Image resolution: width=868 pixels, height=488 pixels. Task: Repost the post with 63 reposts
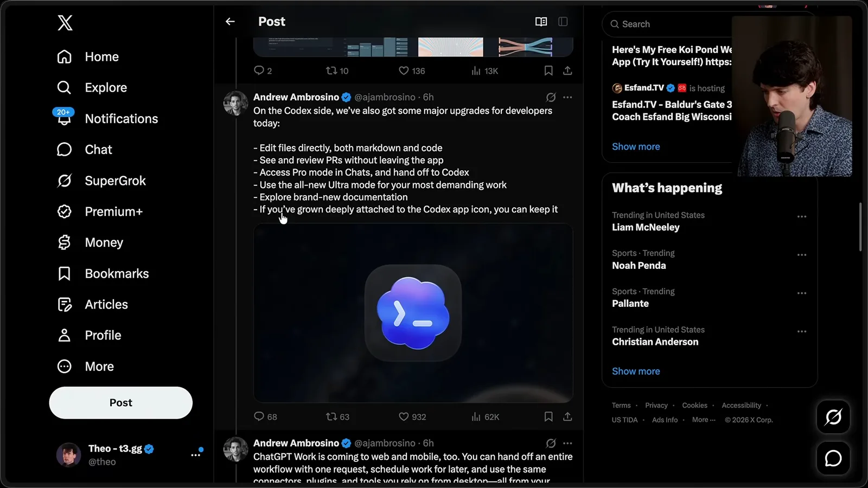pos(337,416)
